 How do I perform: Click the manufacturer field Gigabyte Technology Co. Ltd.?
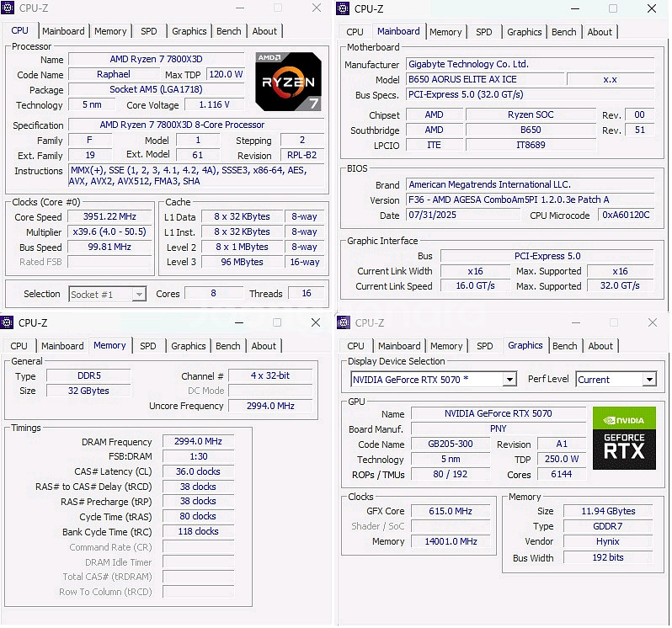coord(531,64)
